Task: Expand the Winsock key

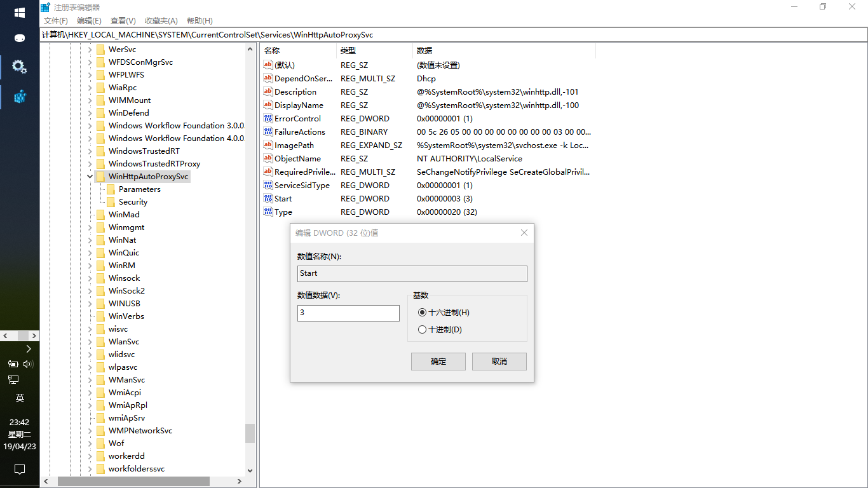Action: (x=90, y=278)
